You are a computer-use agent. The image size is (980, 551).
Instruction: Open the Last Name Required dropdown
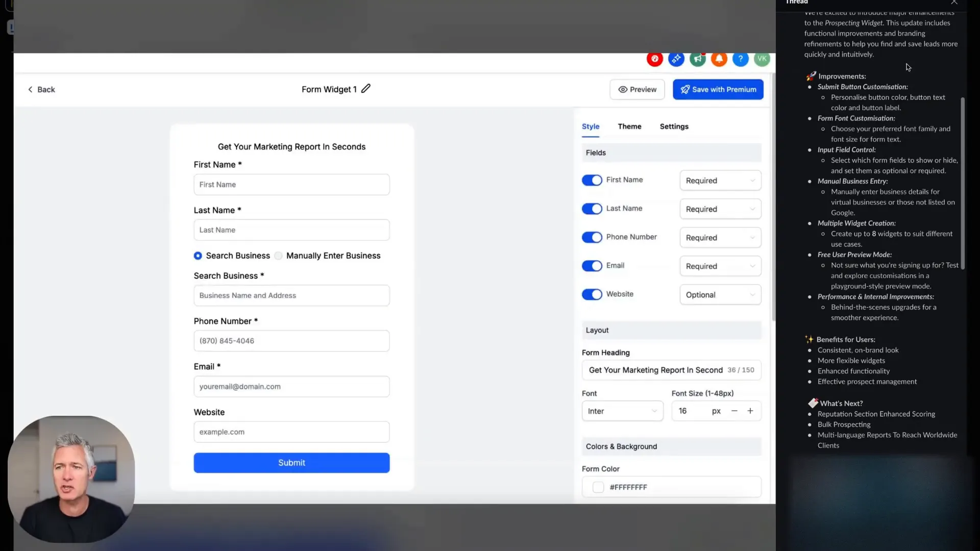(720, 209)
